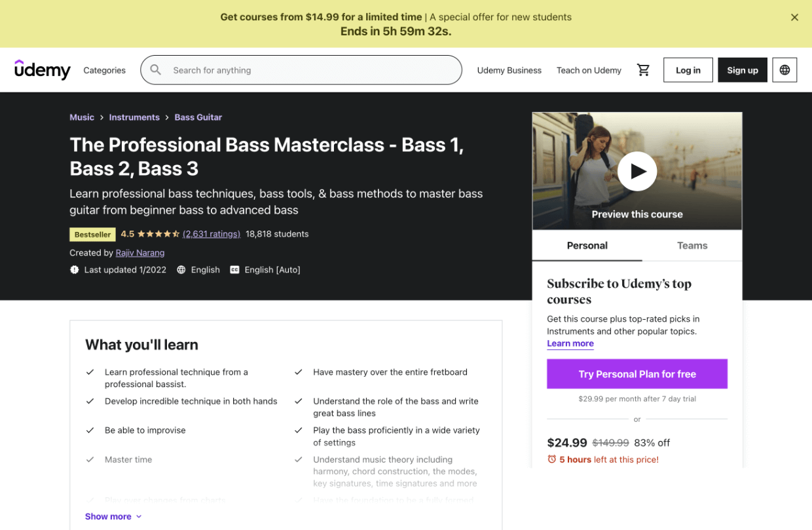Viewport: 812px width, 530px height.
Task: Click the play button to preview the course
Action: tap(637, 170)
